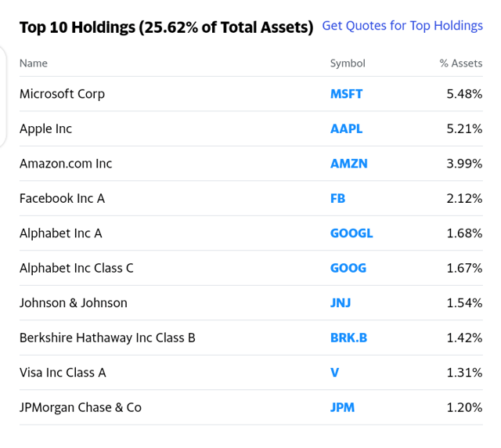Click the Name column header
Image resolution: width=501 pixels, height=448 pixels.
(x=34, y=63)
